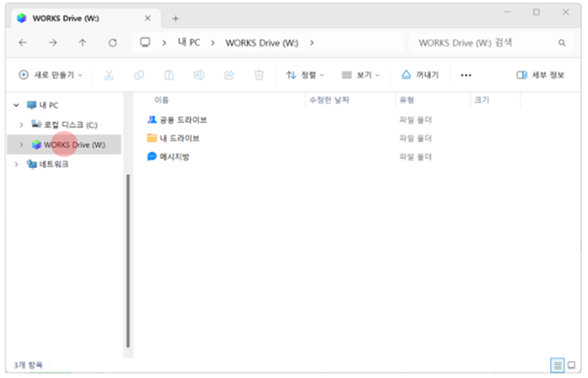Image resolution: width=588 pixels, height=378 pixels.
Task: Click the Share icon in the toolbar
Action: [229, 75]
